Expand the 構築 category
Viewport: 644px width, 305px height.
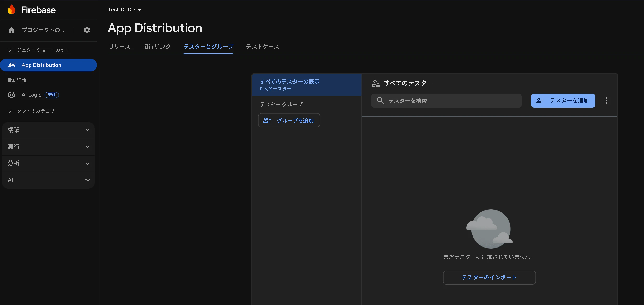pyautogui.click(x=48, y=130)
